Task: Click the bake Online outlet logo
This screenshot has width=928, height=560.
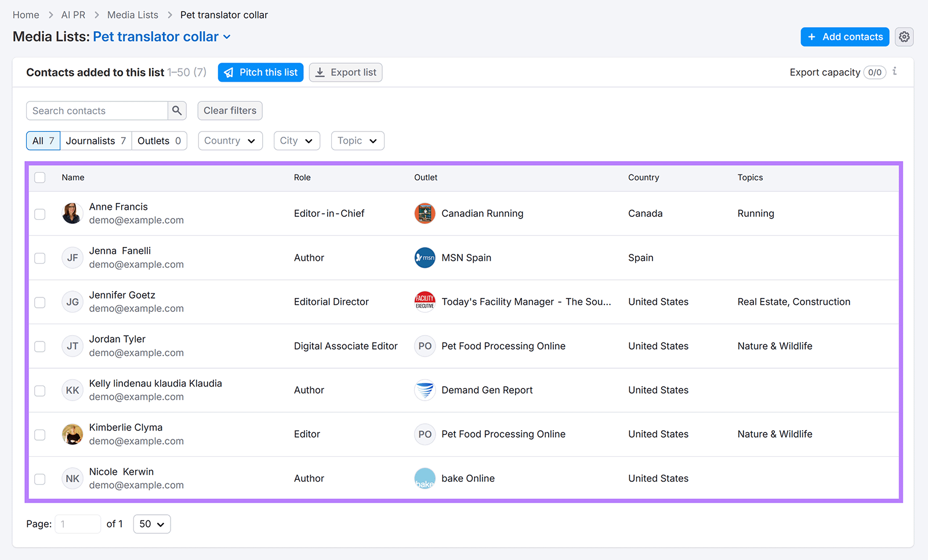Action: (425, 478)
